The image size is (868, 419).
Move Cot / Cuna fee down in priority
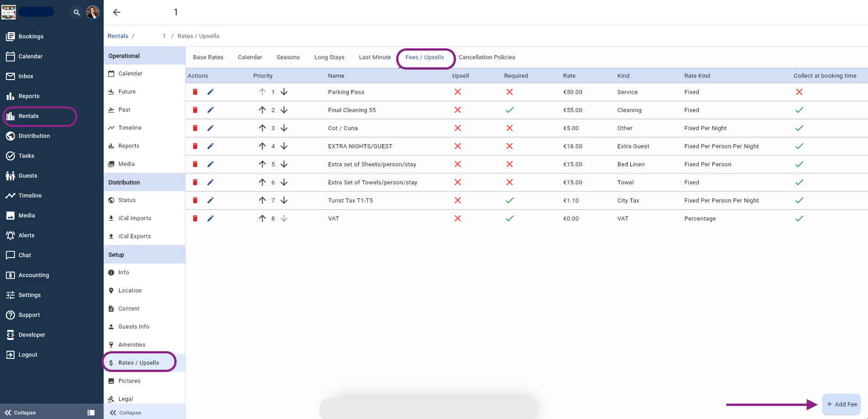click(284, 128)
